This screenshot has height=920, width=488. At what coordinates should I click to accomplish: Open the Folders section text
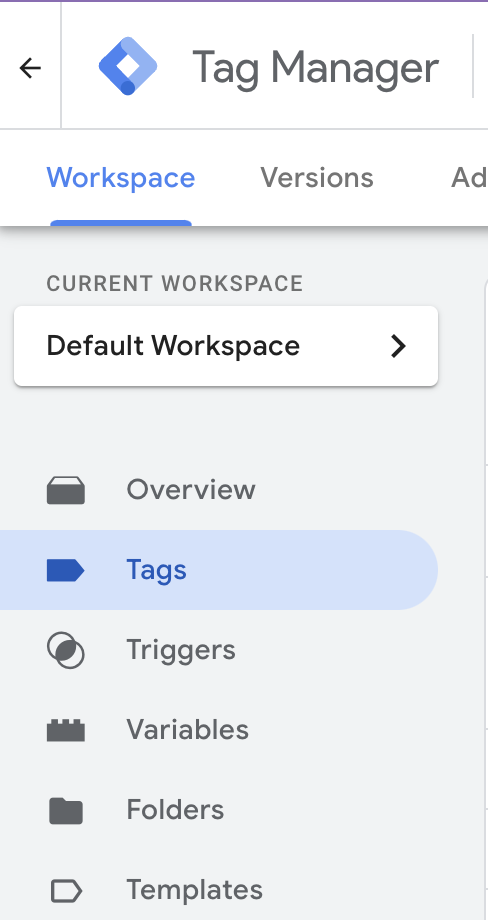175,810
